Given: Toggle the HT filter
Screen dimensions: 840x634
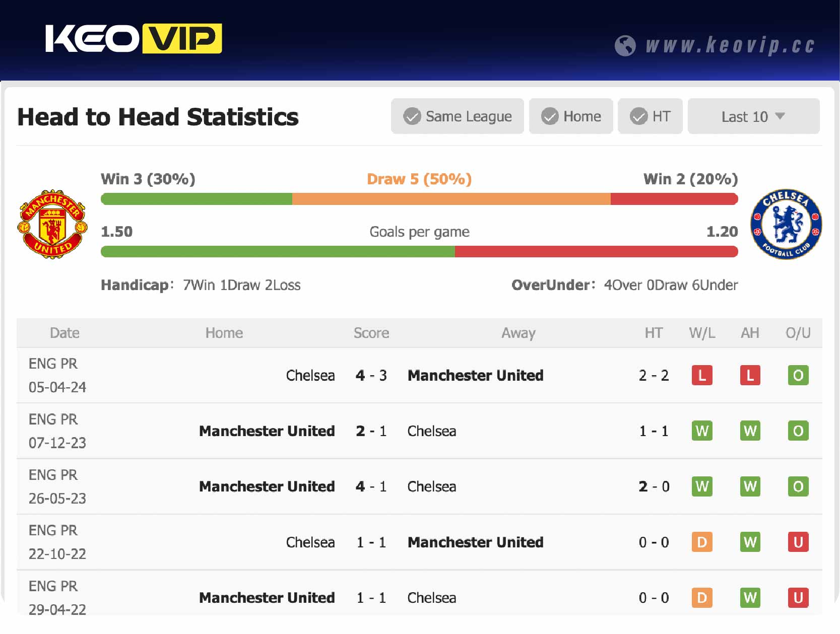Looking at the screenshot, I should (650, 116).
